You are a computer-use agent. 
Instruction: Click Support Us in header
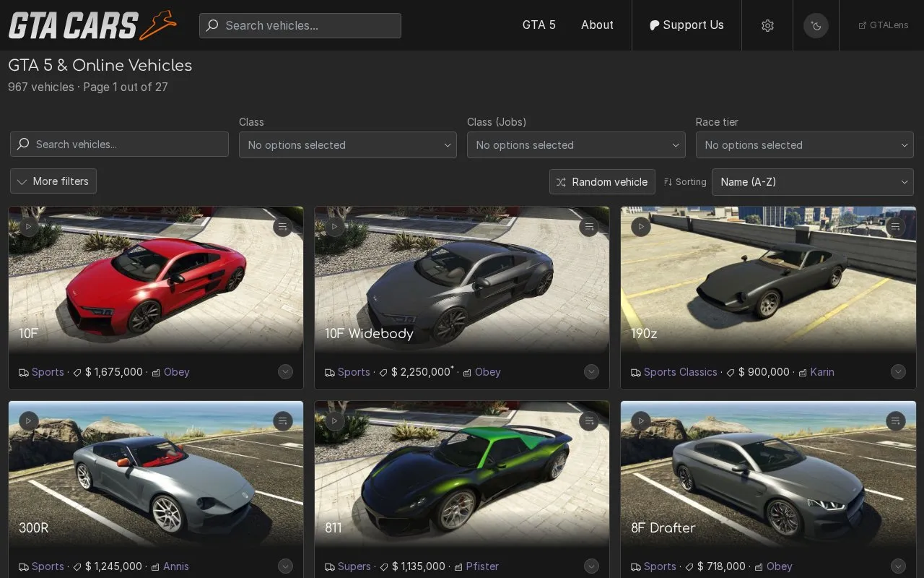687,25
